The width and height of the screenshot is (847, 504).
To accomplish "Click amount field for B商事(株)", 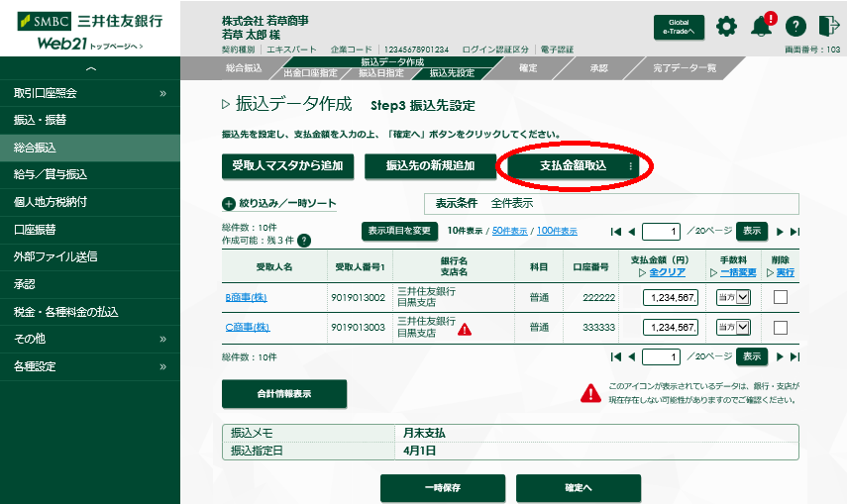I will [x=671, y=297].
